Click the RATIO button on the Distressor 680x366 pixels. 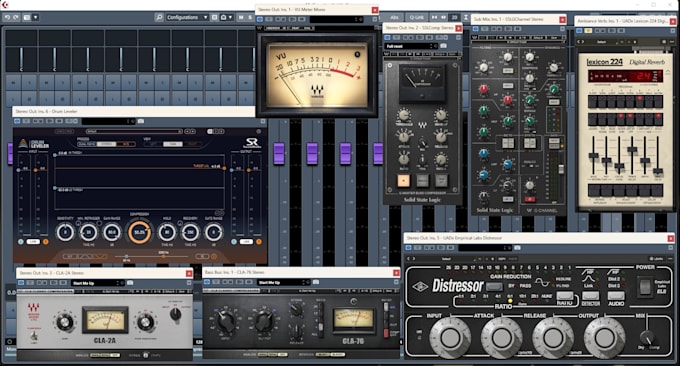(x=564, y=297)
